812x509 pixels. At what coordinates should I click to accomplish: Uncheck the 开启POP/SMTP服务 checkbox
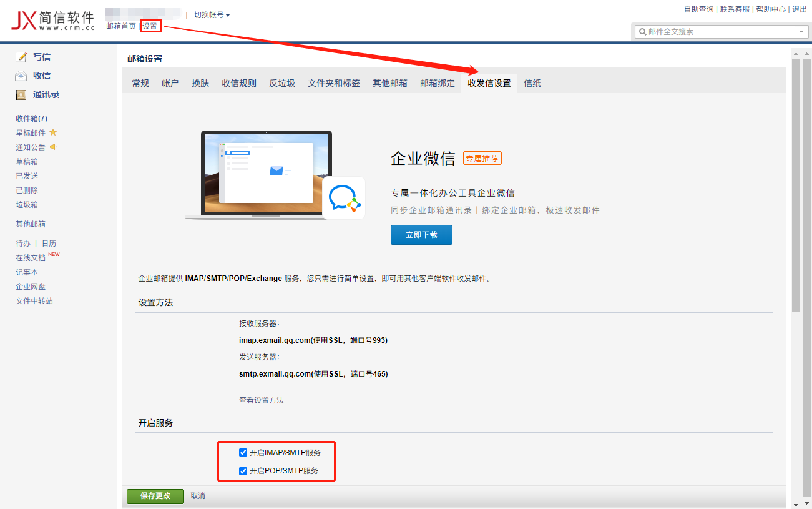(243, 471)
